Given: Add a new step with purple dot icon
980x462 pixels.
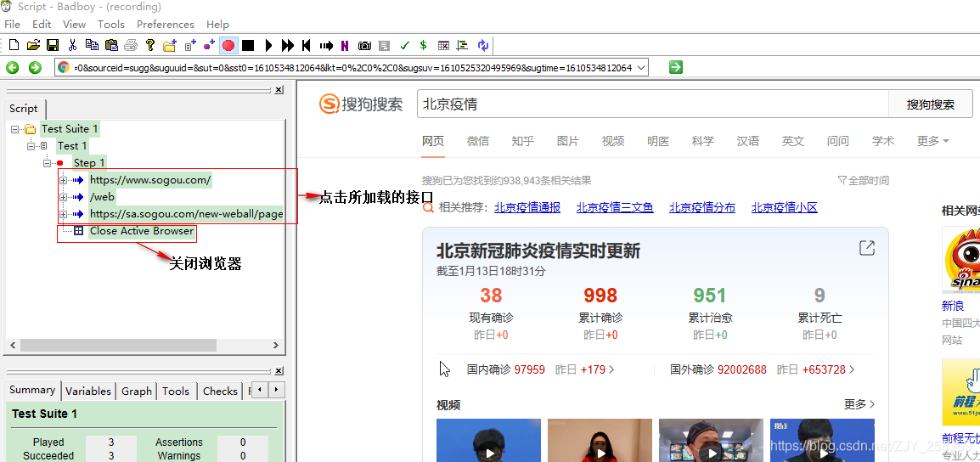Looking at the screenshot, I should point(210,45).
